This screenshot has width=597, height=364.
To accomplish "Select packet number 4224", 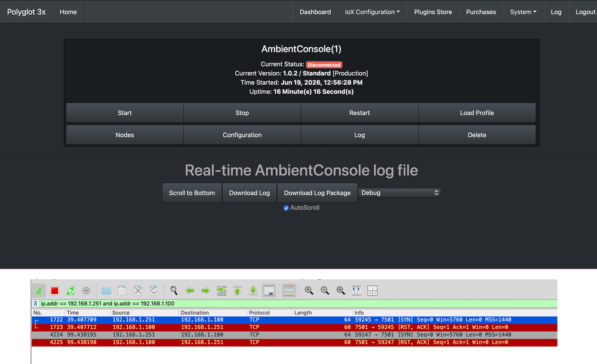I will click(294, 335).
